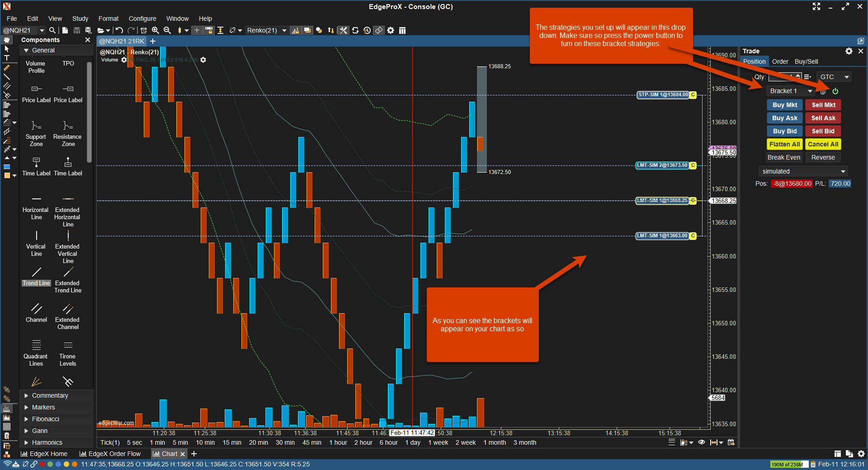Select the Vertical Line tool

pos(36,244)
